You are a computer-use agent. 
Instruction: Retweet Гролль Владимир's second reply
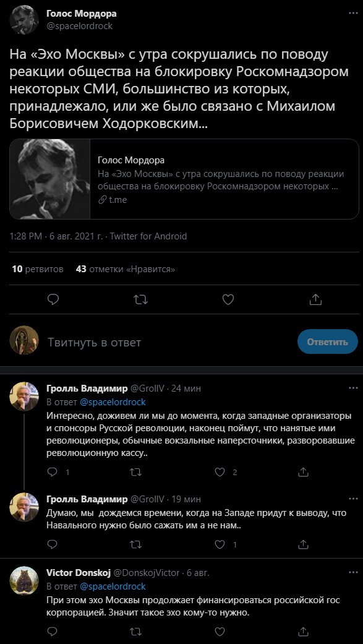point(136,544)
